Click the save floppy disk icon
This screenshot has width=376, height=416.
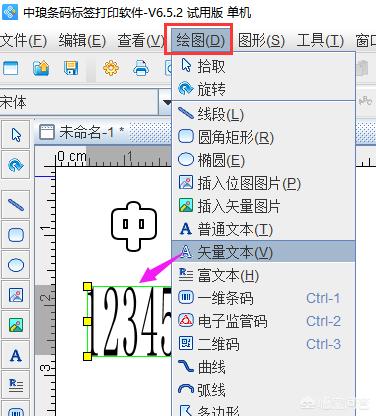71,68
